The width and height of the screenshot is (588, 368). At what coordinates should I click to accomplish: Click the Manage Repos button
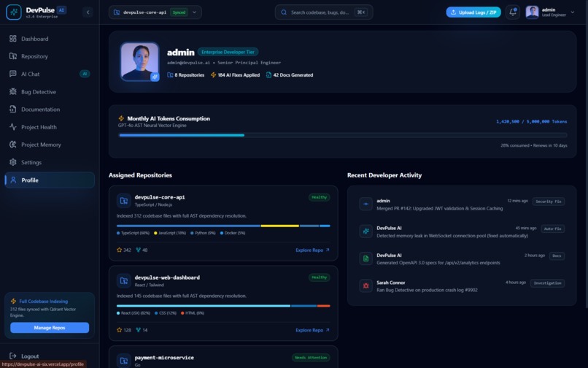[x=50, y=327]
